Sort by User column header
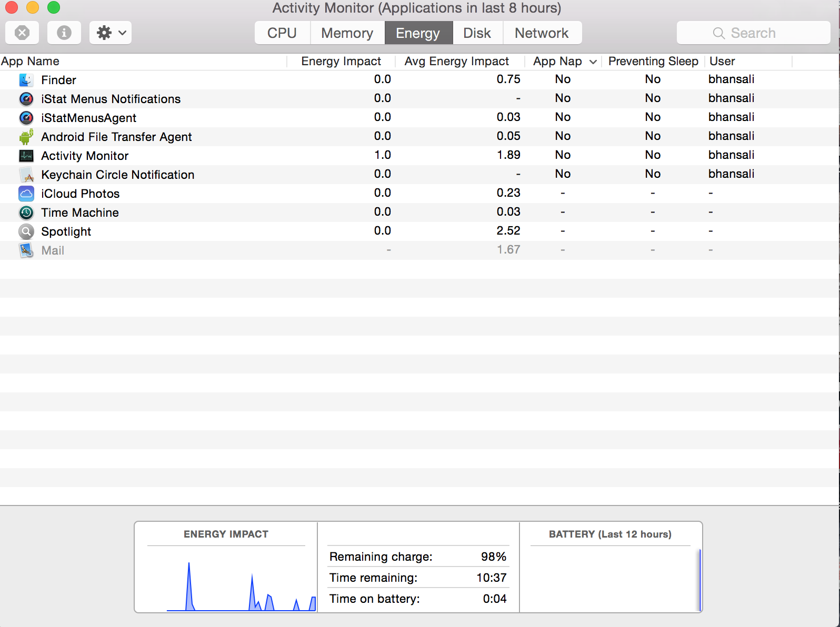 pos(748,61)
